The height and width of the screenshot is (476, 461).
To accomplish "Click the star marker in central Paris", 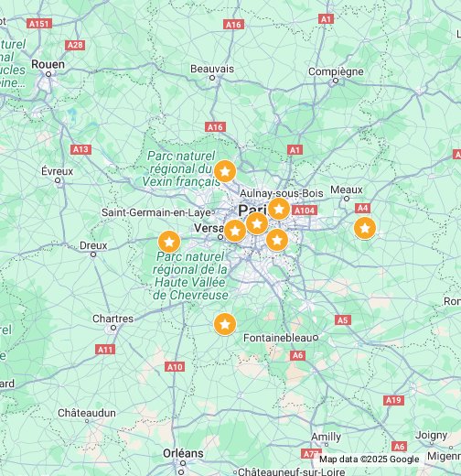I will [x=257, y=223].
